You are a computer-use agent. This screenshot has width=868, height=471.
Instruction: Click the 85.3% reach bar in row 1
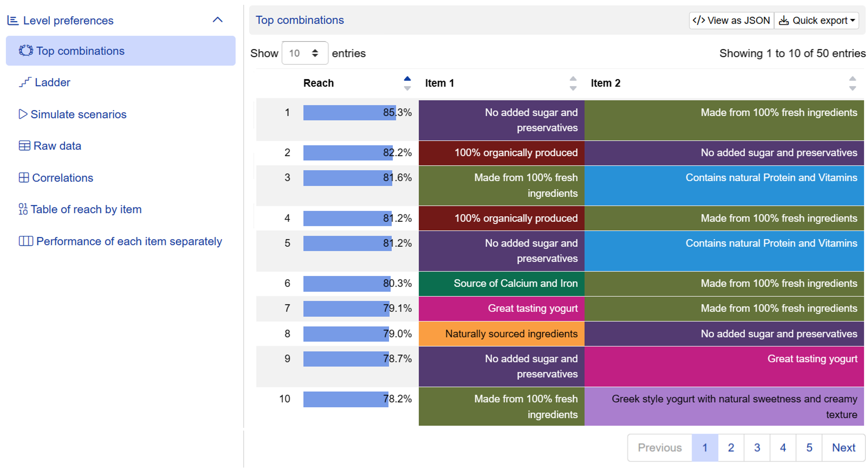pos(350,113)
